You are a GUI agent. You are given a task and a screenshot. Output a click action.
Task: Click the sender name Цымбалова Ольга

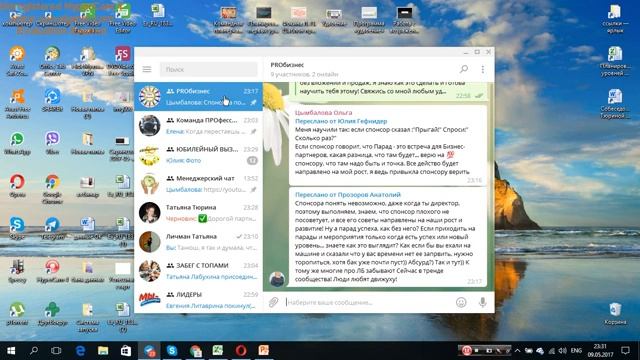(x=323, y=112)
